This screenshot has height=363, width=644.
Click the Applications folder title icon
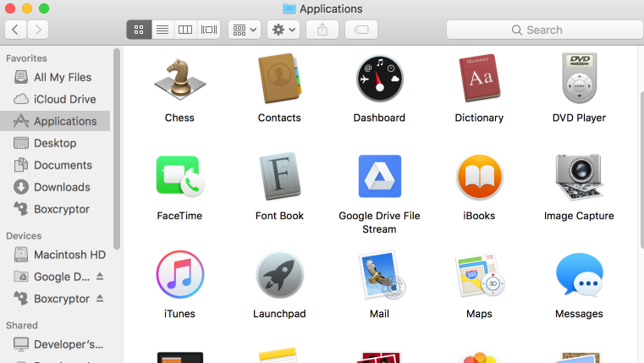click(289, 8)
